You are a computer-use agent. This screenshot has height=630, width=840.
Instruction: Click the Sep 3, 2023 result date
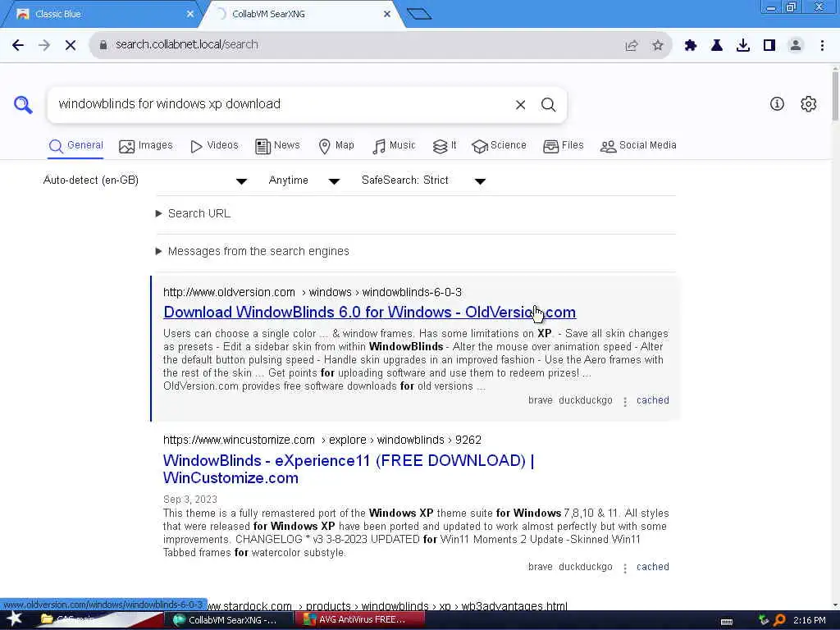pos(190,500)
